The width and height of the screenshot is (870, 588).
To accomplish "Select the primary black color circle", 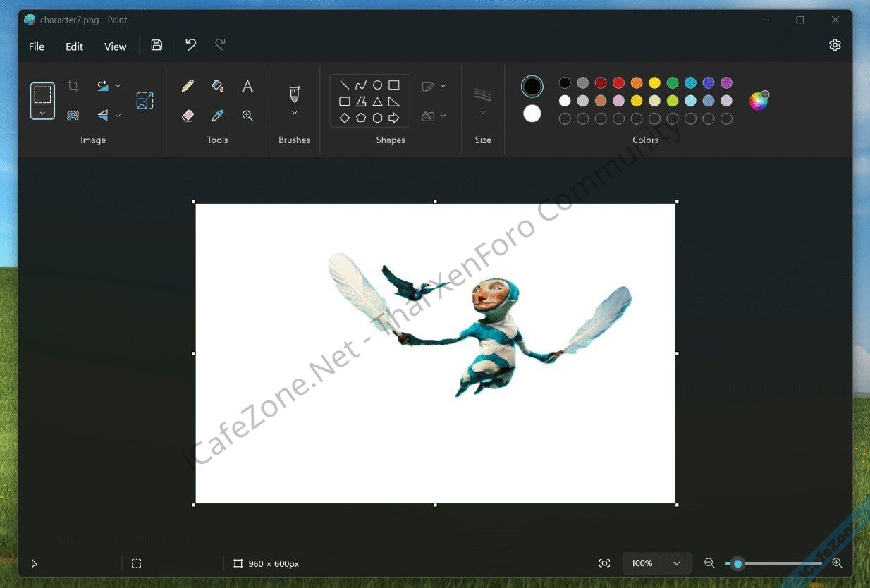I will pyautogui.click(x=532, y=87).
